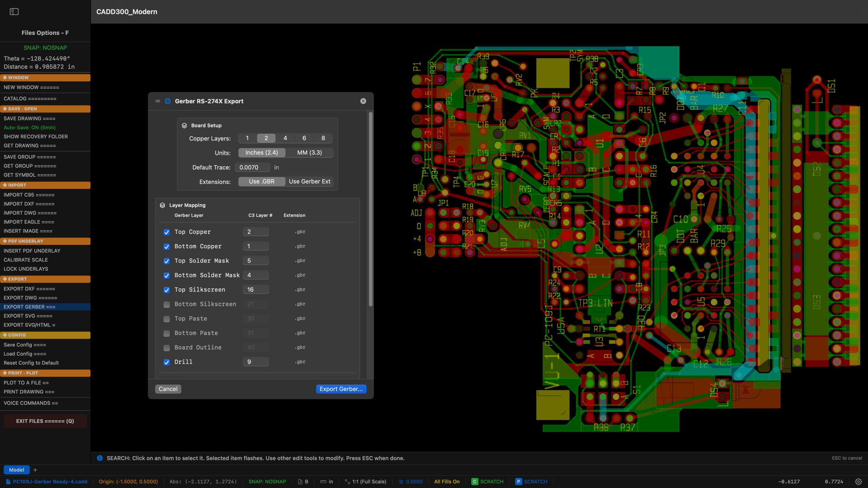Click VOICE COMMANDS in sidebar
The height and width of the screenshot is (488, 868).
(45, 403)
